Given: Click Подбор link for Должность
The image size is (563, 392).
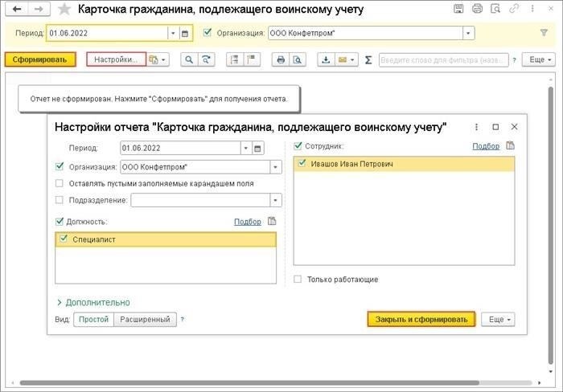Looking at the screenshot, I should [x=248, y=222].
